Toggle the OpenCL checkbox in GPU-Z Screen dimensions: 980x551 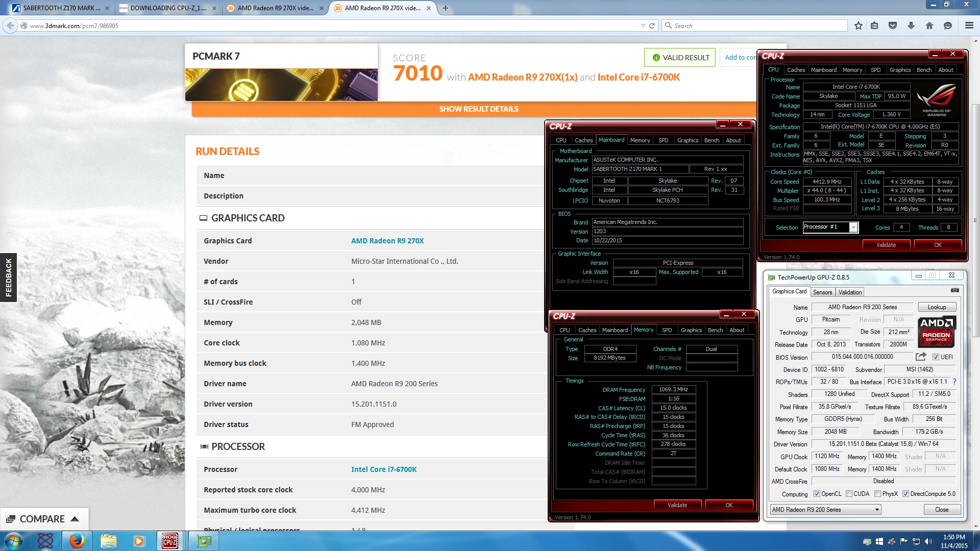click(817, 494)
